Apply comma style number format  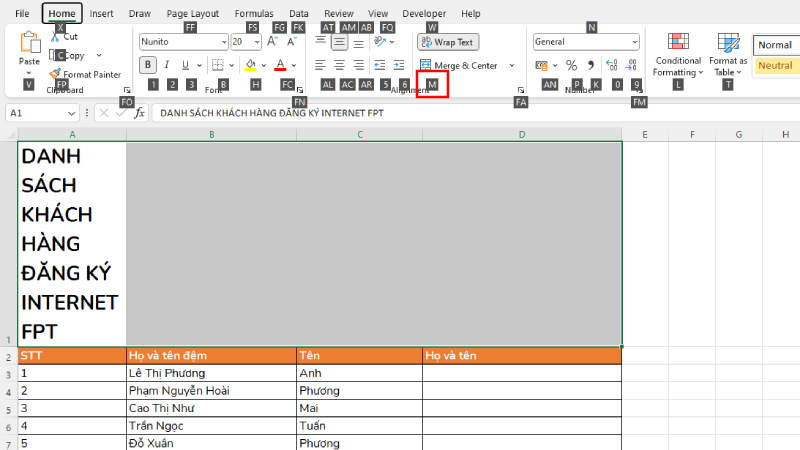[x=591, y=65]
